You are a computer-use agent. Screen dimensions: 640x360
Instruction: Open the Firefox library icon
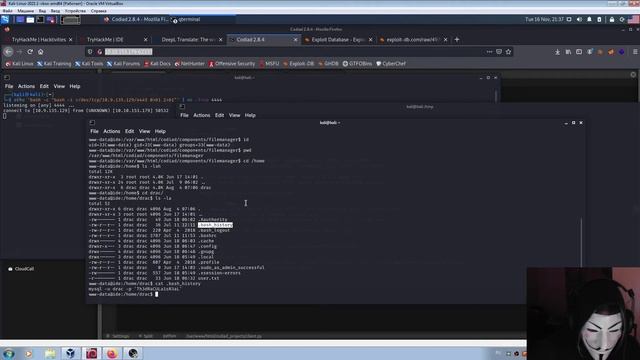[568, 52]
